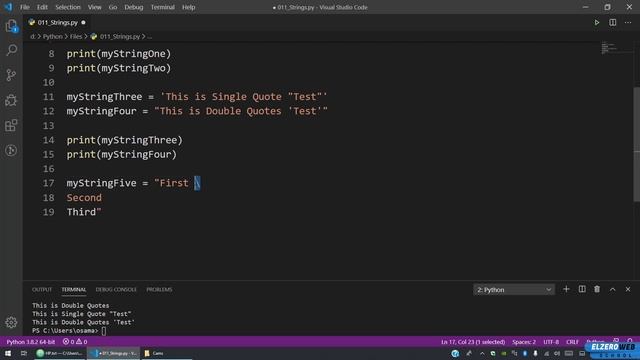Click on 'print(myStringThree)' on line 14

[124, 140]
